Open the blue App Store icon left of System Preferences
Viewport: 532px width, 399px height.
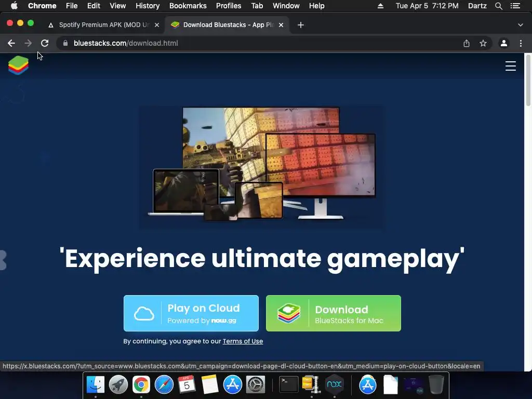click(x=232, y=384)
